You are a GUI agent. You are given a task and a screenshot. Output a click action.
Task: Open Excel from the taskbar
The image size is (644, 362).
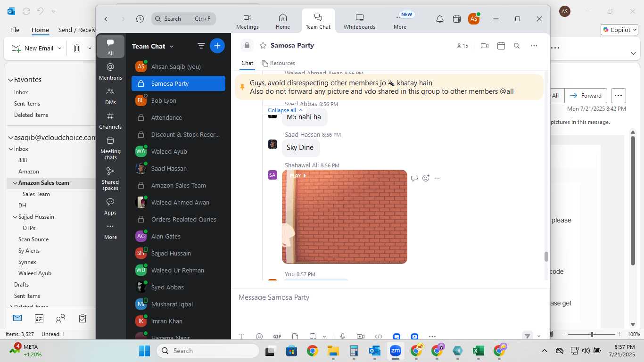point(478,351)
